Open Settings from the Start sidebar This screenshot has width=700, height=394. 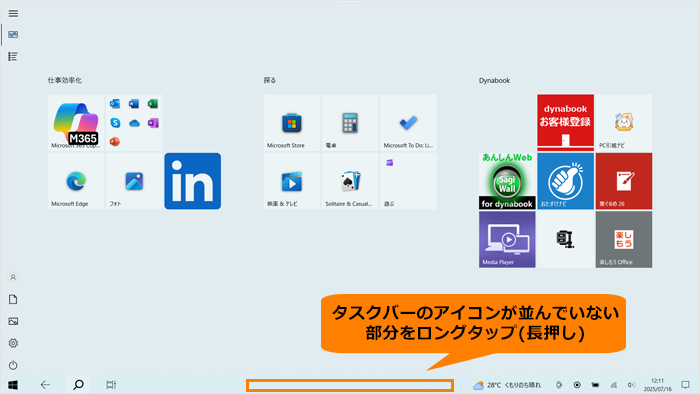click(x=13, y=343)
